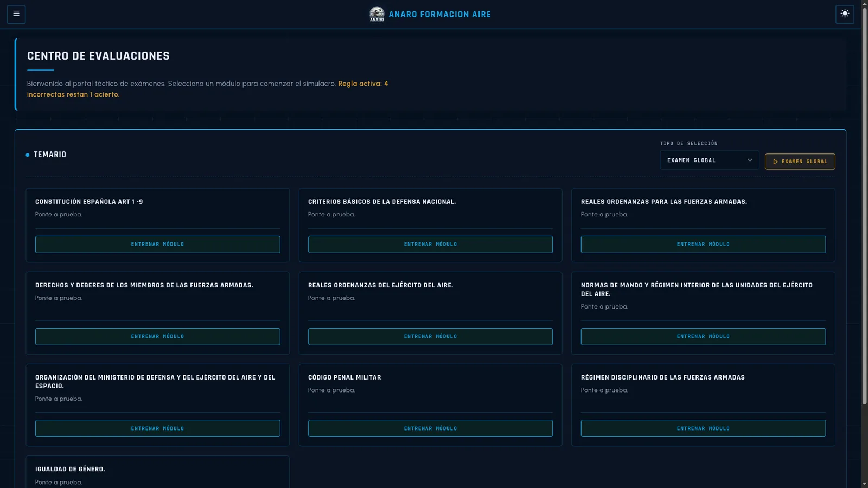Train Criterios Básicos de la Defensa Nacional module
This screenshot has width=868, height=488.
click(431, 245)
